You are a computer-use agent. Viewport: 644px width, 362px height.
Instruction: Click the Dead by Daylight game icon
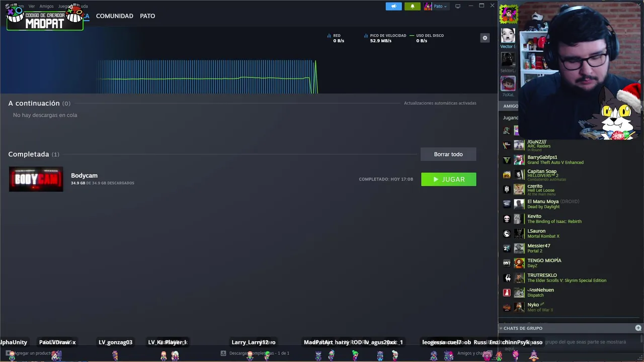tap(507, 204)
